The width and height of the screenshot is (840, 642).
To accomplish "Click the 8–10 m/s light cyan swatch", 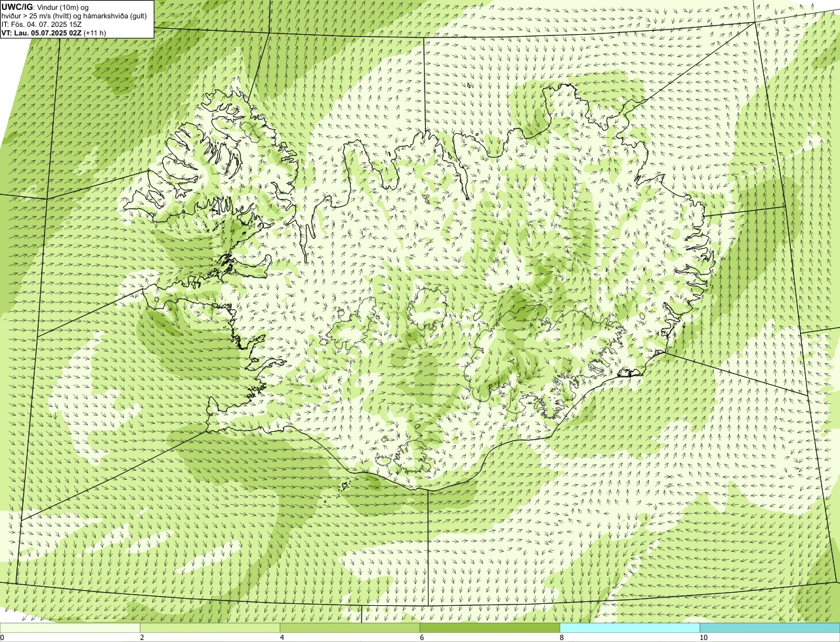I will tap(629, 628).
